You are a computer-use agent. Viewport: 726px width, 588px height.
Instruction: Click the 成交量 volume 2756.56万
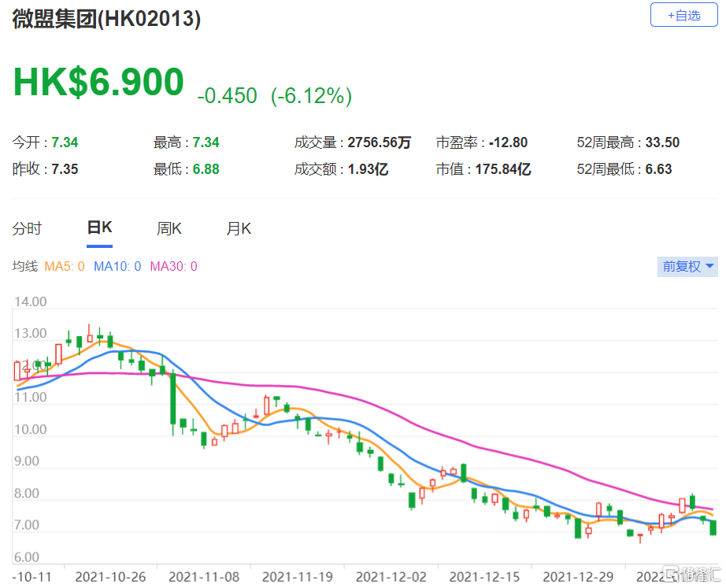(x=380, y=142)
